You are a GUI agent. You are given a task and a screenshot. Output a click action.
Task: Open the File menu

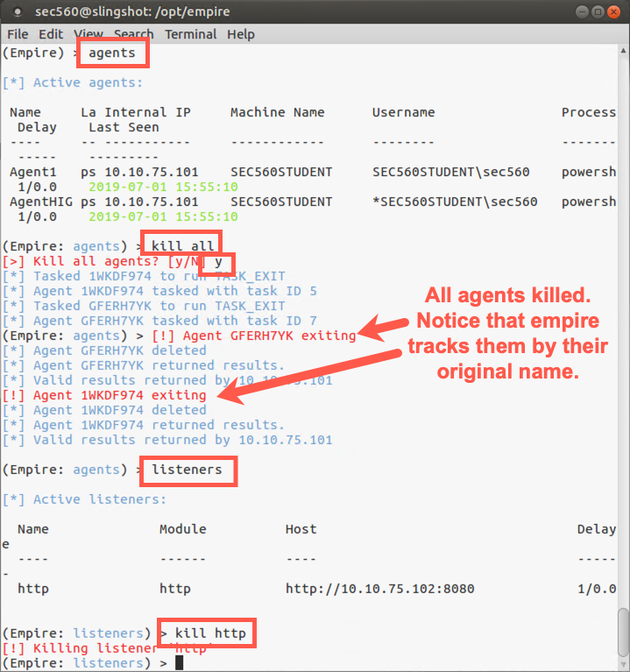click(x=18, y=34)
